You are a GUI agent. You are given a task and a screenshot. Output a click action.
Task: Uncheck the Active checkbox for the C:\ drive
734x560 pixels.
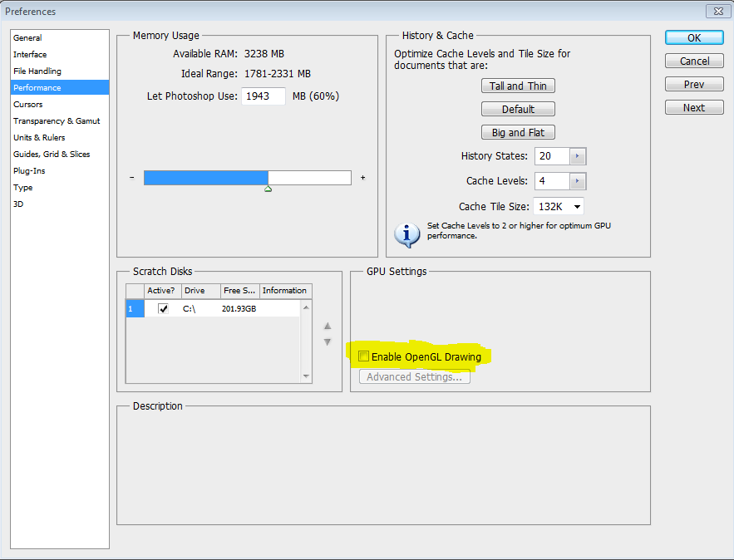pos(163,309)
